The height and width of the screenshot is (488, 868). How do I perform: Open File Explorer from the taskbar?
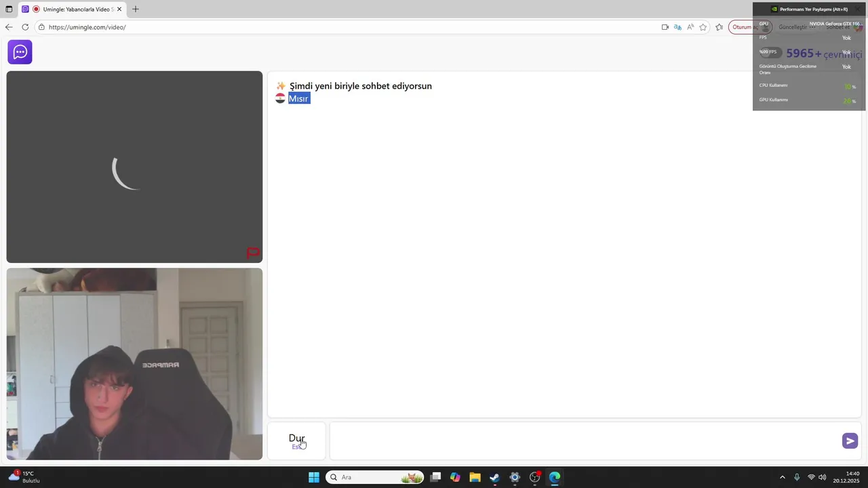(475, 477)
